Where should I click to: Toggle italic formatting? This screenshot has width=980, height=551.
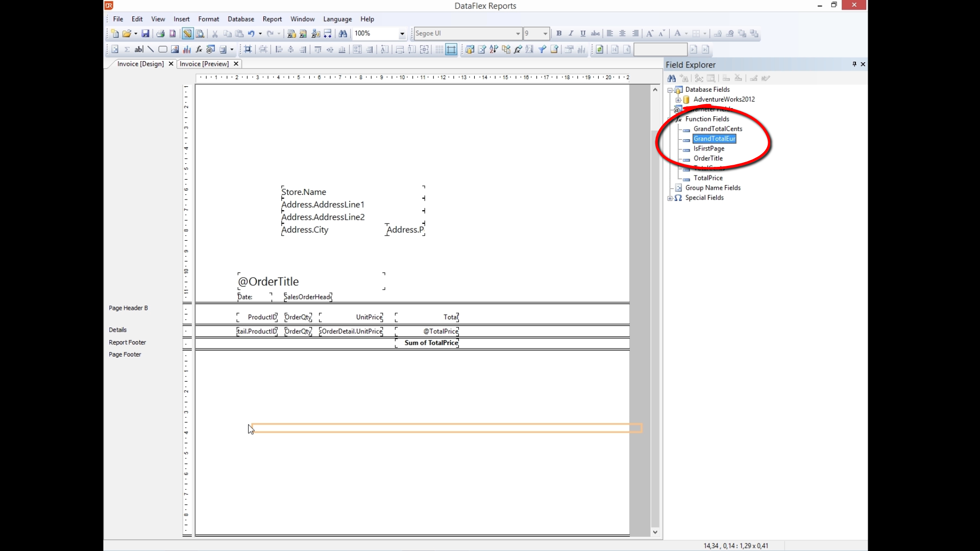point(571,34)
